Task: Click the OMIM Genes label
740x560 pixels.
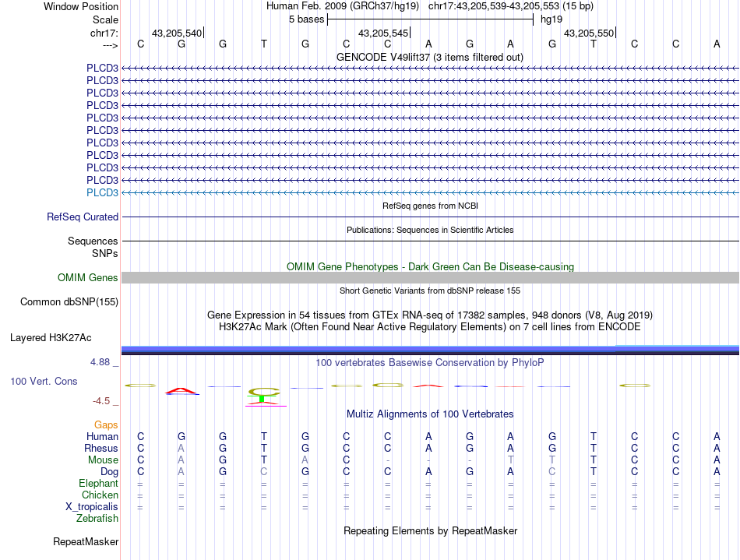Action: pos(88,278)
